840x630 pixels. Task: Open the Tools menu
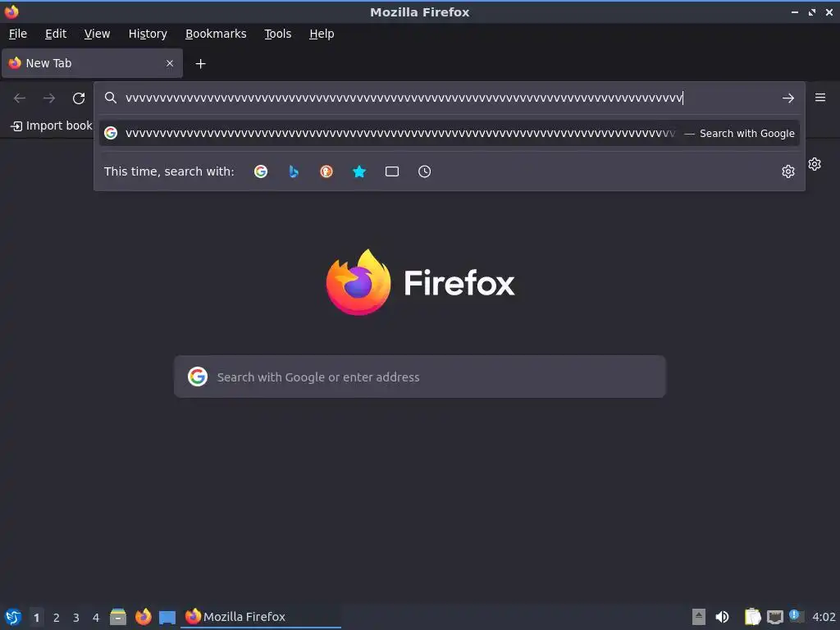click(x=277, y=34)
